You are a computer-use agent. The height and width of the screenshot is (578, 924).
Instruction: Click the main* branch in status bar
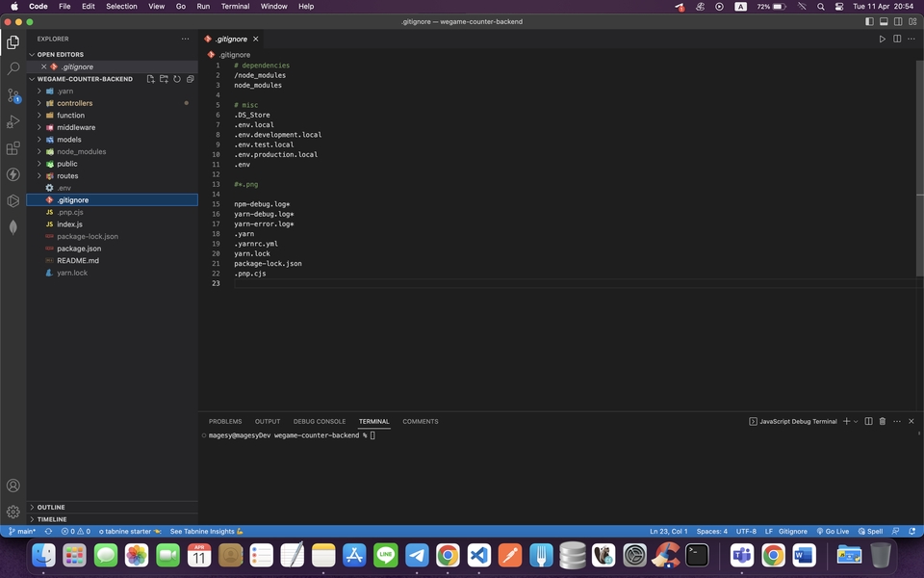22,532
